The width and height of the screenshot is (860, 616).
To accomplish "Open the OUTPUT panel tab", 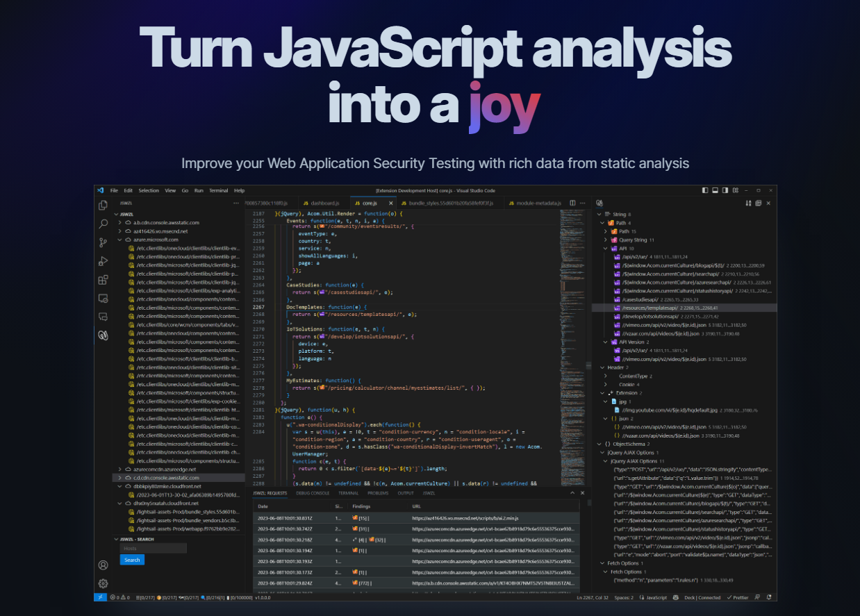I will tap(406, 493).
